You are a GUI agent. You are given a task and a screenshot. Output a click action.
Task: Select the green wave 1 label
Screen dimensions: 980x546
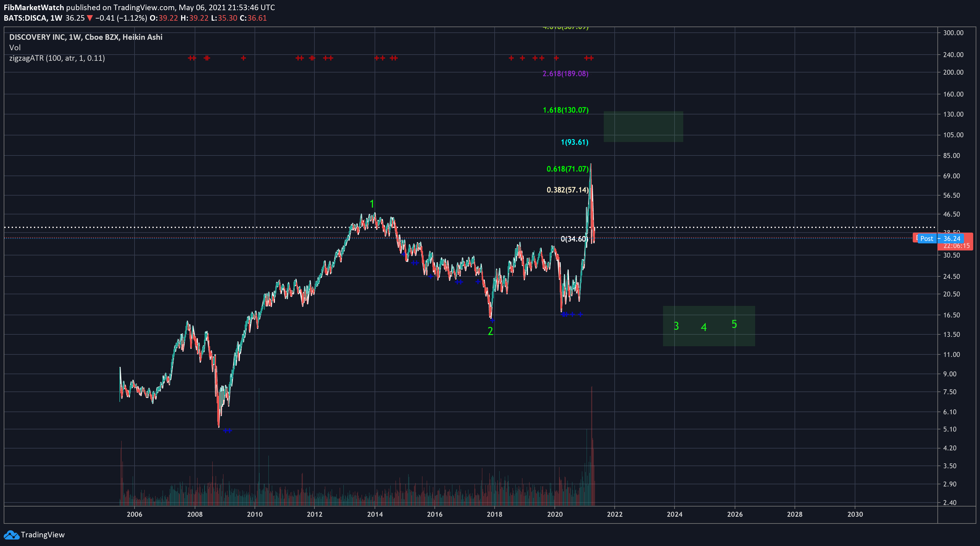(372, 204)
